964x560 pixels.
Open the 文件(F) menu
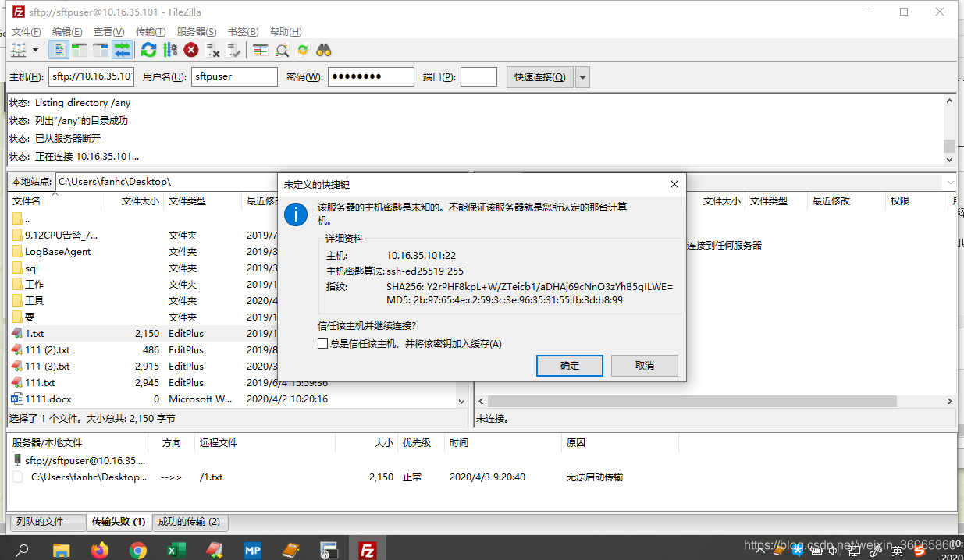26,32
